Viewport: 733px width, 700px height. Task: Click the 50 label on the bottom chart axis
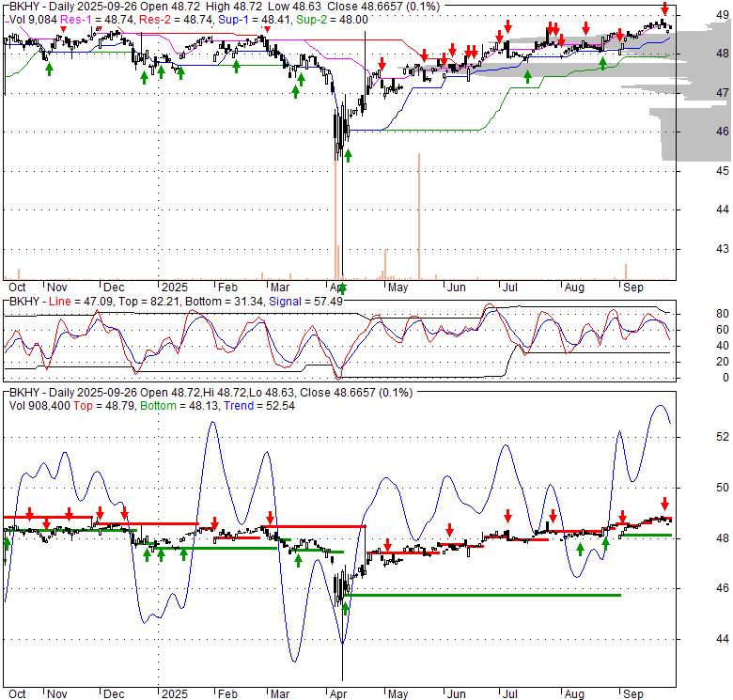click(723, 488)
